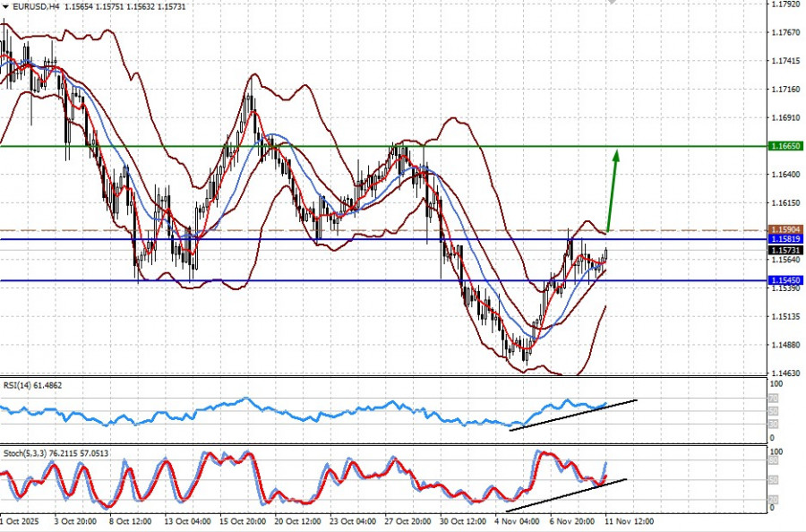Click the 27 Oct 20:00 time label
The width and height of the screenshot is (806, 532).
pyautogui.click(x=406, y=521)
